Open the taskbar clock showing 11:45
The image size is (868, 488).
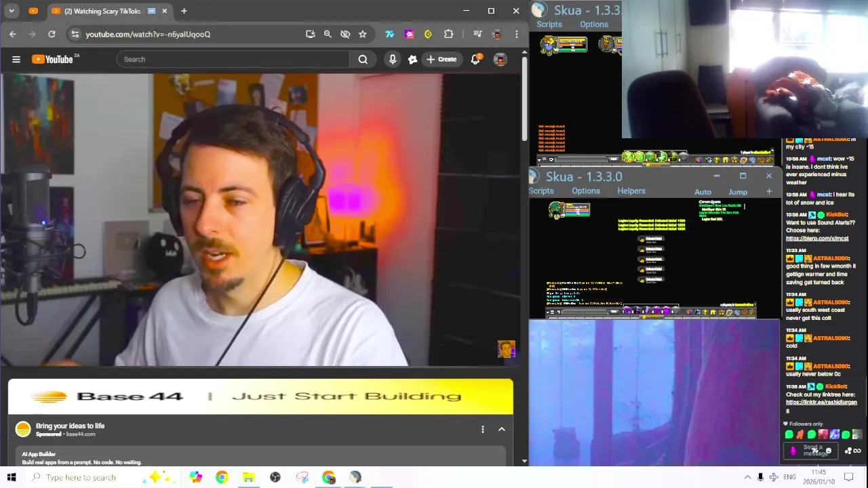(818, 476)
